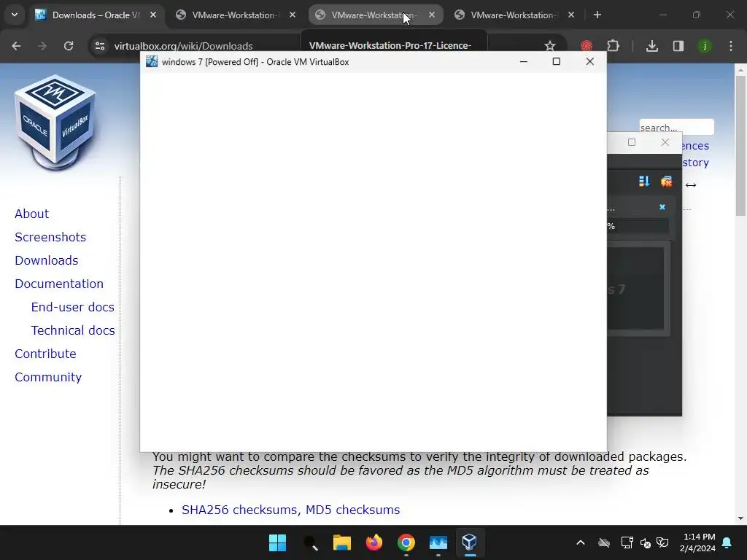Open the Screenshots link

tap(50, 237)
